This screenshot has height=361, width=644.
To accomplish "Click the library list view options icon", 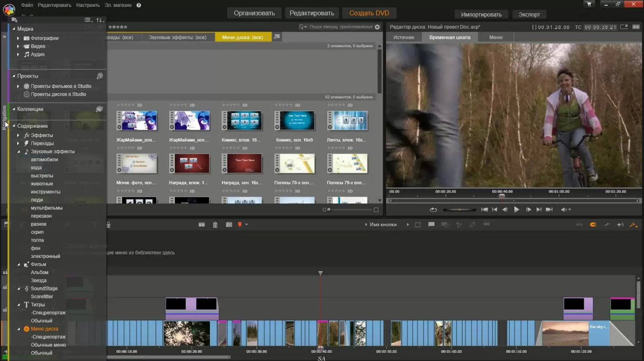I will coord(88,20).
